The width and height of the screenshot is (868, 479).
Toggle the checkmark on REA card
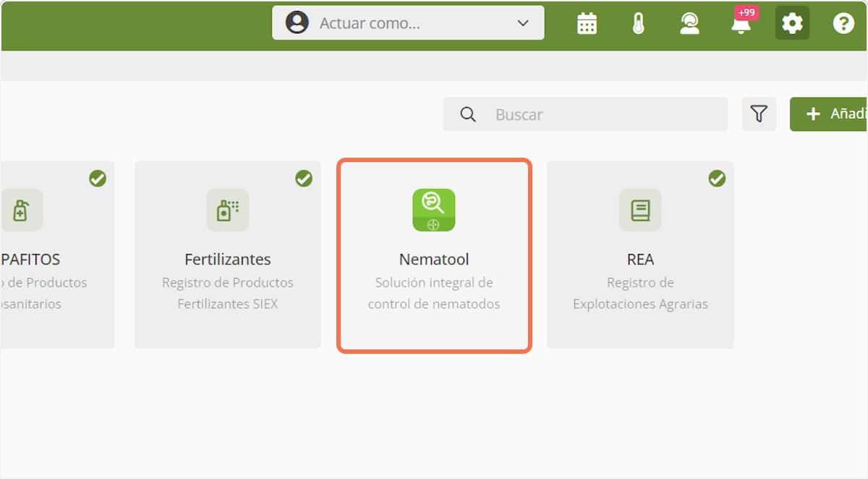click(717, 178)
